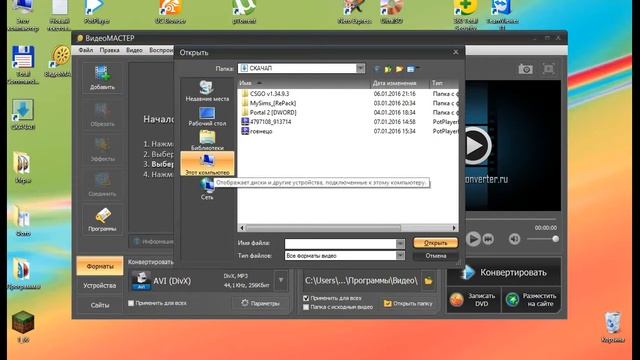
Task: Expand the Папка folder dropdown
Action: (x=360, y=68)
